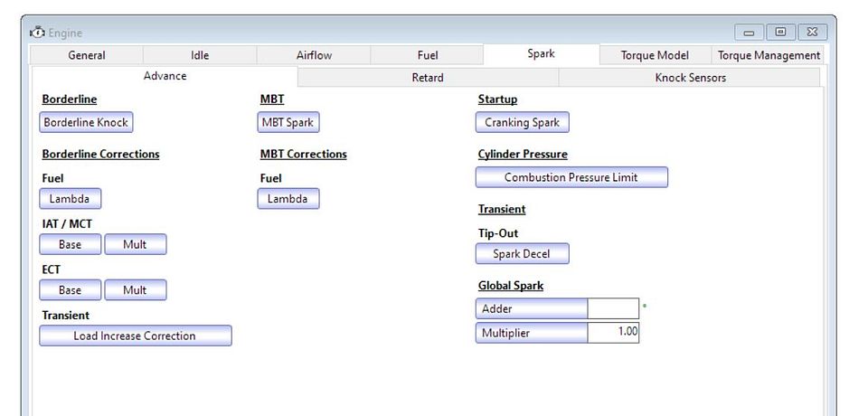Open the Retard sub-tab

point(428,78)
